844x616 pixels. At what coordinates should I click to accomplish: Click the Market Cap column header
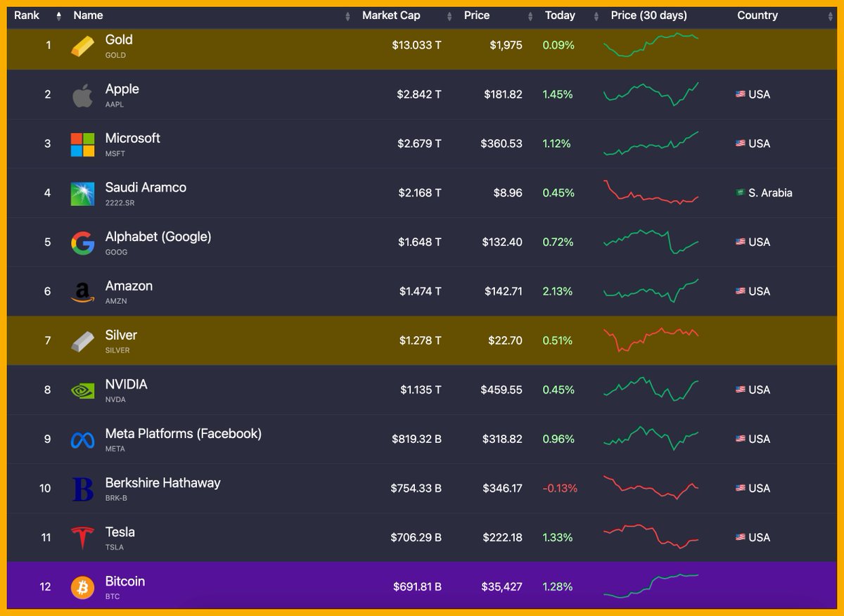pyautogui.click(x=390, y=15)
